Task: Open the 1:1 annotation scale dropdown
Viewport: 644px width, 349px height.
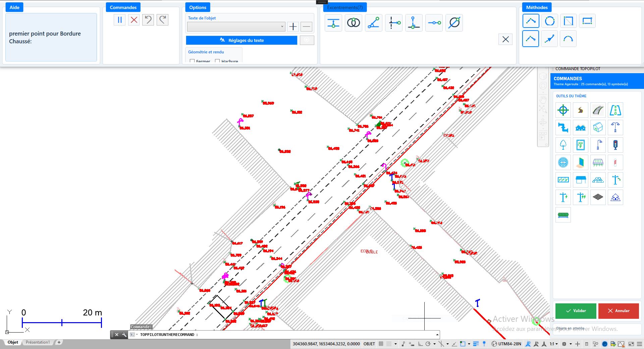Action: pos(554,344)
